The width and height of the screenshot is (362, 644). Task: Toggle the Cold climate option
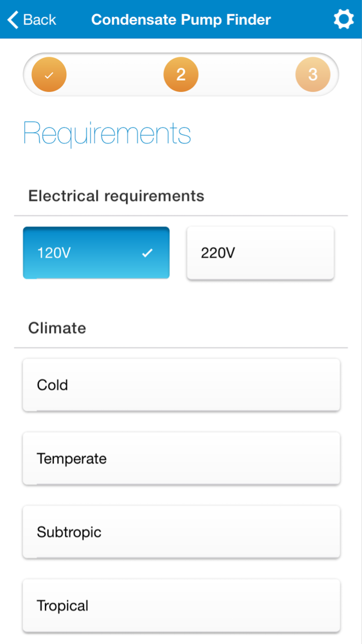[x=181, y=385]
